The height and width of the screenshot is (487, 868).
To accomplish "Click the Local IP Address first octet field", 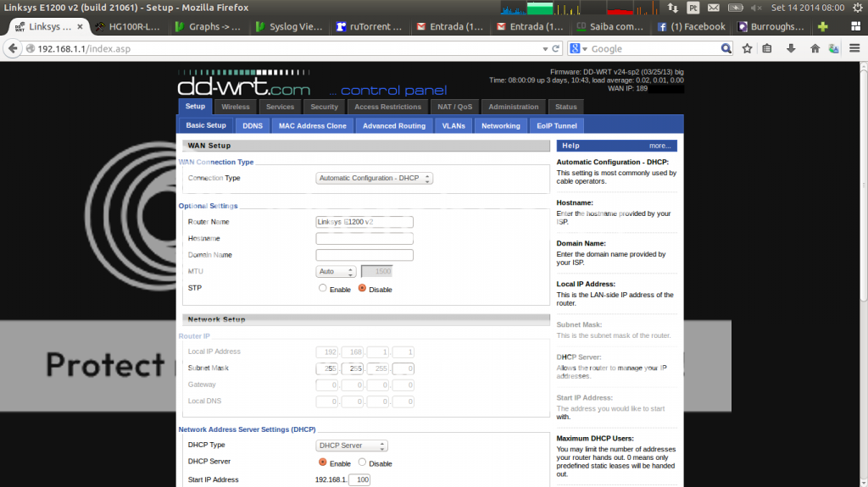I will point(327,352).
